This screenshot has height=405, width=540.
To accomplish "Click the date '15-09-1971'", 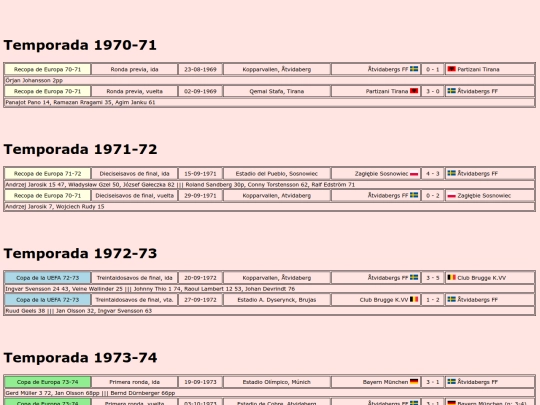I will [200, 174].
